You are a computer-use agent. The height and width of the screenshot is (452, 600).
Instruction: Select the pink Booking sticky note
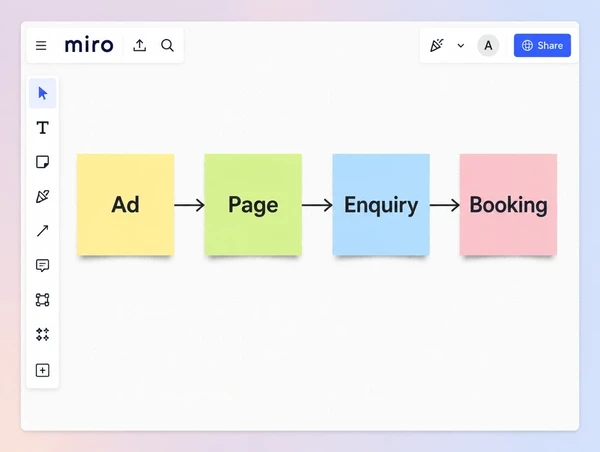508,204
